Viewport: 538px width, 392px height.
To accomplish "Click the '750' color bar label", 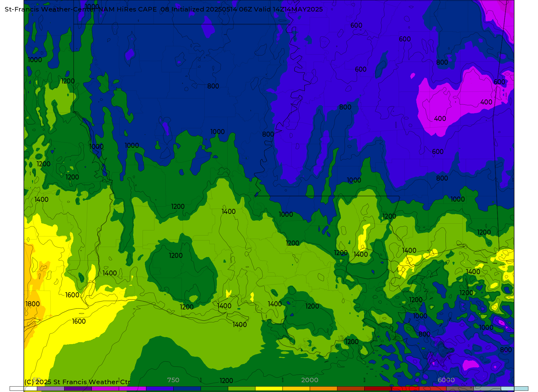I will click(x=173, y=380).
